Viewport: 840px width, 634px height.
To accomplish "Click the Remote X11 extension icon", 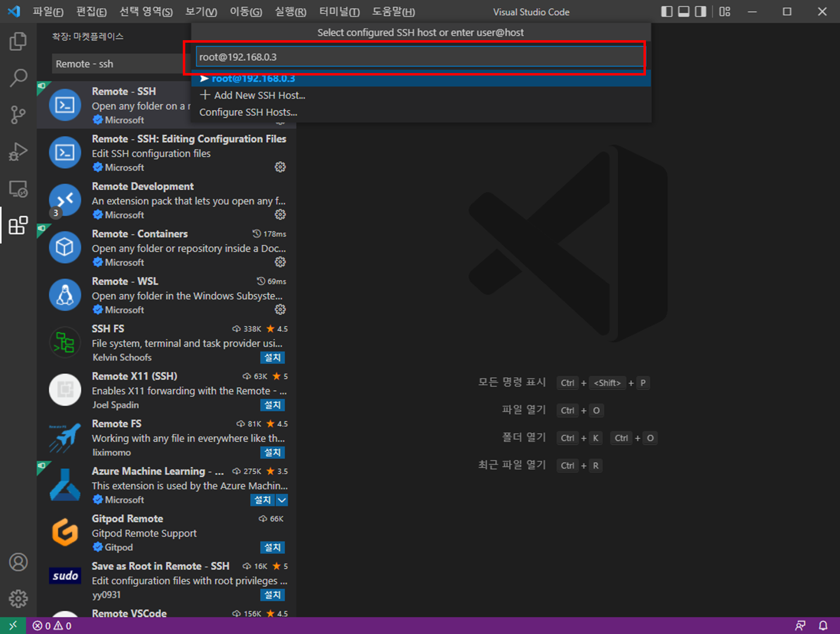I will pos(65,390).
